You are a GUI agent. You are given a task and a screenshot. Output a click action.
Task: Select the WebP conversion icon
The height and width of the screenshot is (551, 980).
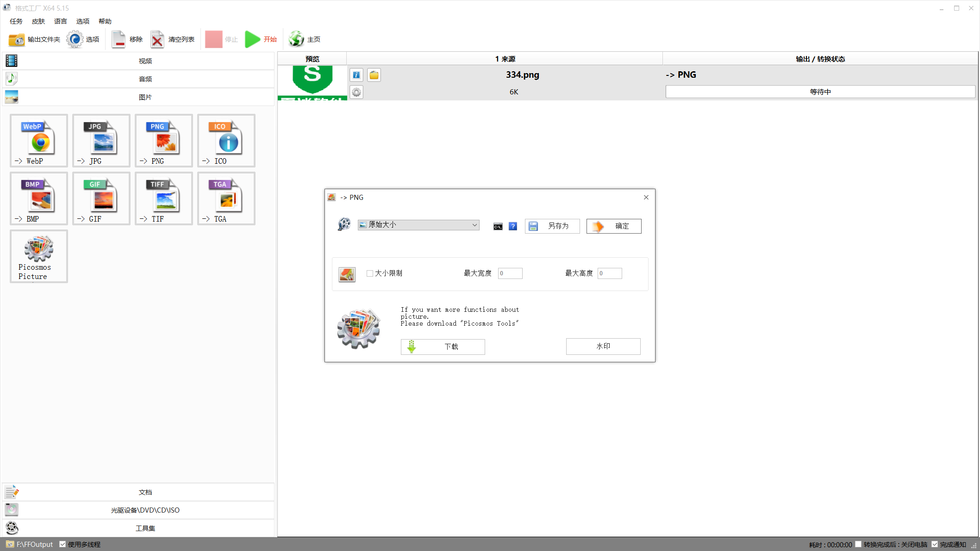tap(39, 141)
